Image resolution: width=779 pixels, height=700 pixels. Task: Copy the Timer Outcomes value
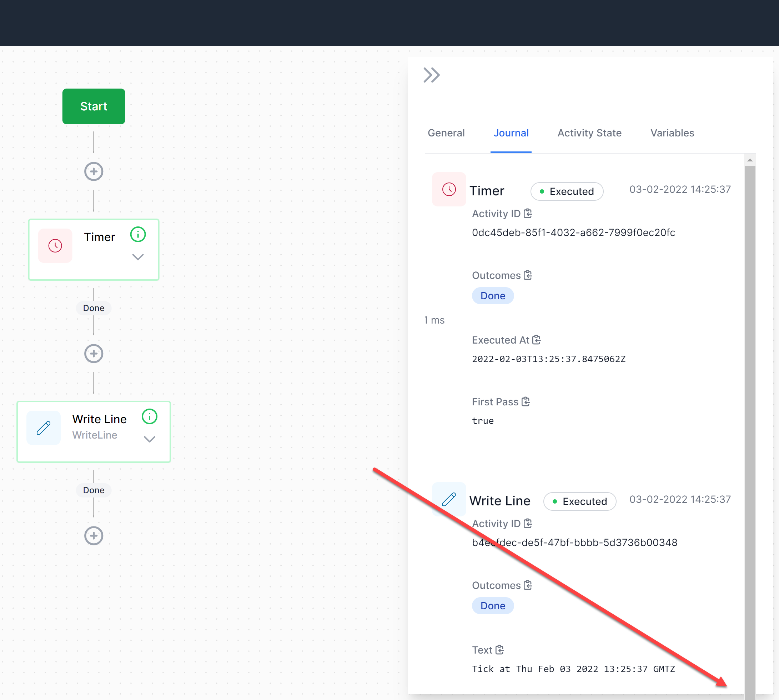528,275
